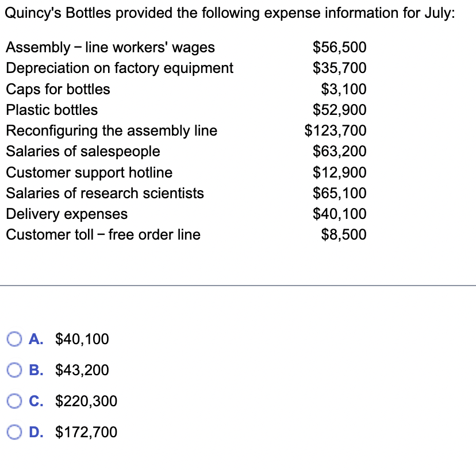Click the $123,700 amount
This screenshot has height=470, width=476.
tap(336, 130)
